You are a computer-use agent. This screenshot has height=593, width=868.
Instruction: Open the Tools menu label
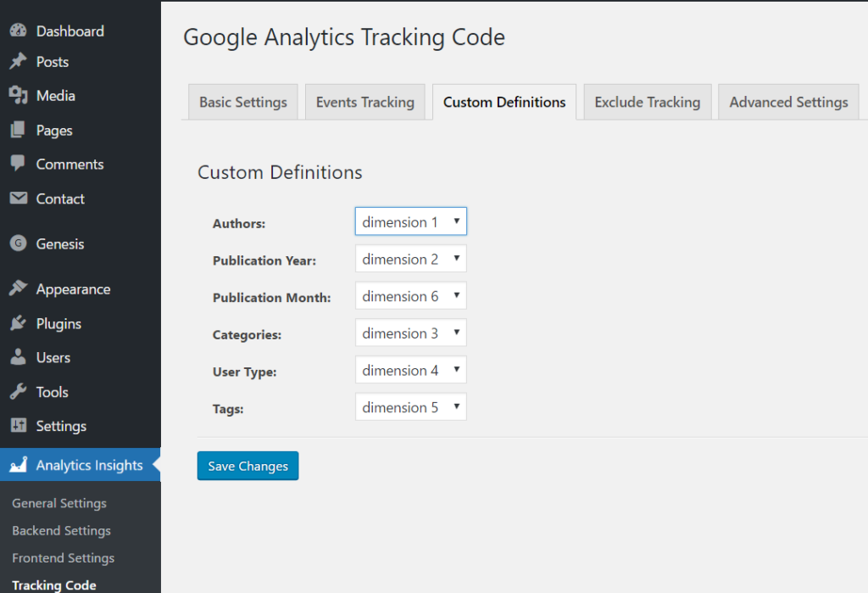click(x=52, y=392)
